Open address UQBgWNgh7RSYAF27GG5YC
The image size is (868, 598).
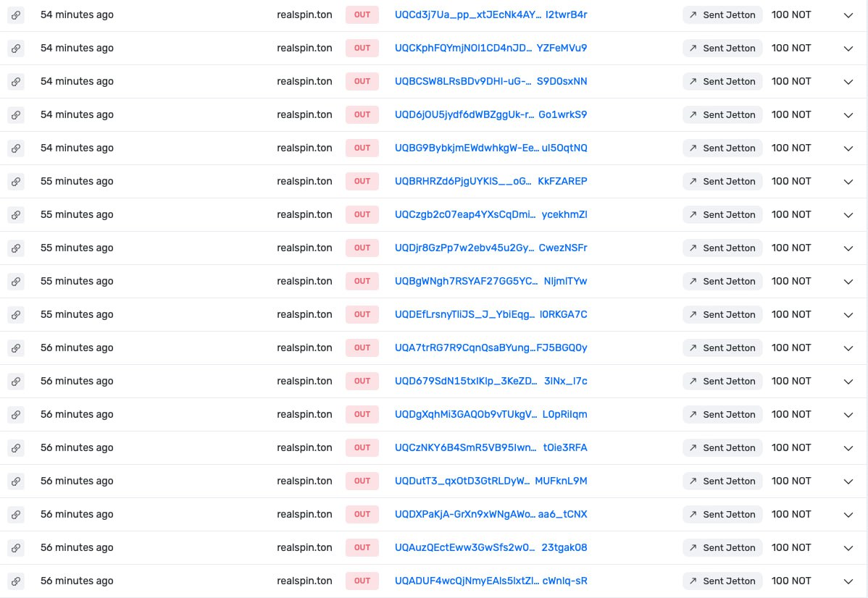(x=491, y=281)
